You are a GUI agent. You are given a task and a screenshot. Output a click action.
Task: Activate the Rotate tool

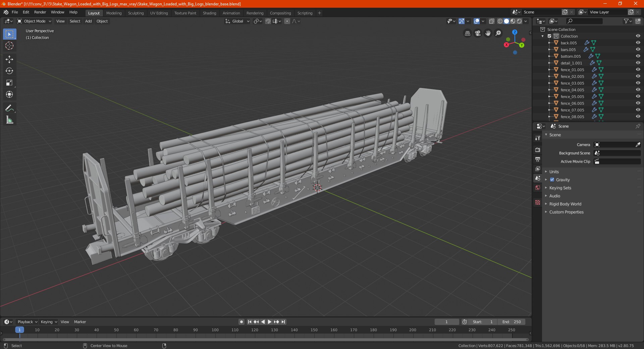[x=9, y=71]
